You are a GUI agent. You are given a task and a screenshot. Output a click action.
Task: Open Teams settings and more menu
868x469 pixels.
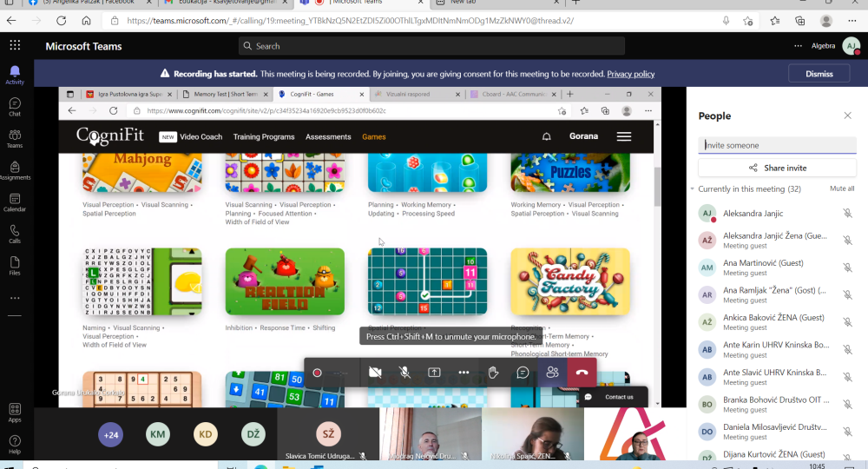[798, 46]
